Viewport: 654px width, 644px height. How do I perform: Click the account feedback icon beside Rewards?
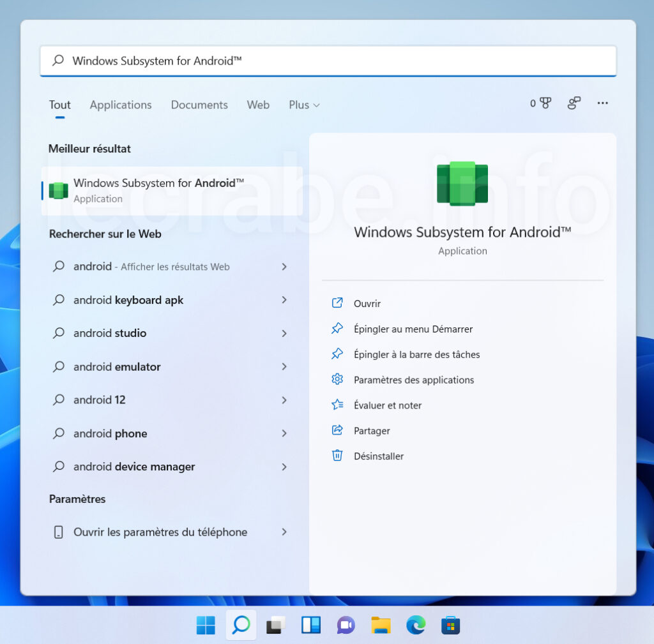(573, 103)
